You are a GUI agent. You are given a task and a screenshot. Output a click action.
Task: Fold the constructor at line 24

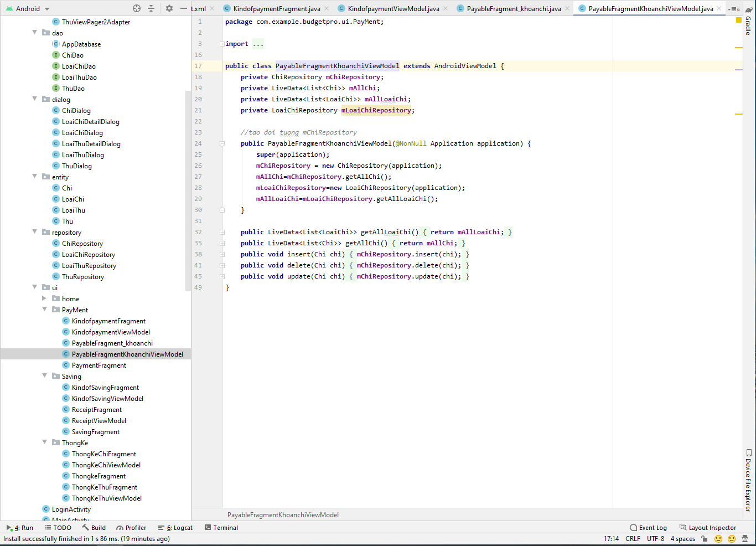coord(222,143)
